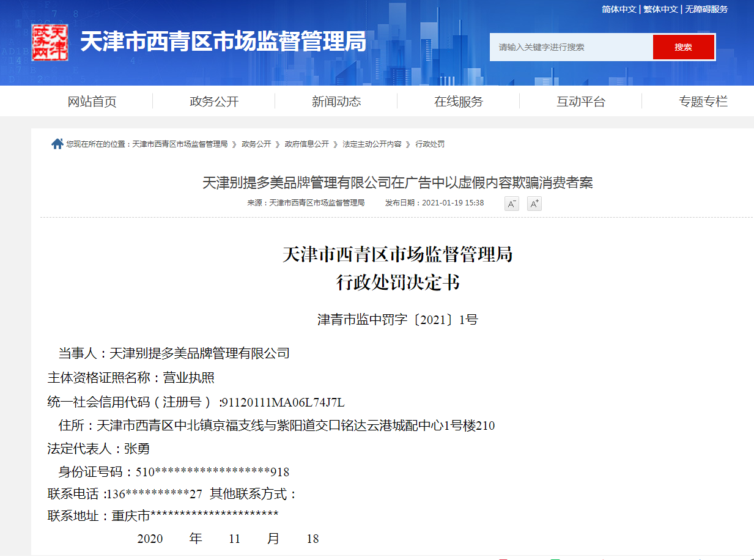This screenshot has width=754, height=560.
Task: Click the home icon in breadcrumb
Action: point(57,144)
